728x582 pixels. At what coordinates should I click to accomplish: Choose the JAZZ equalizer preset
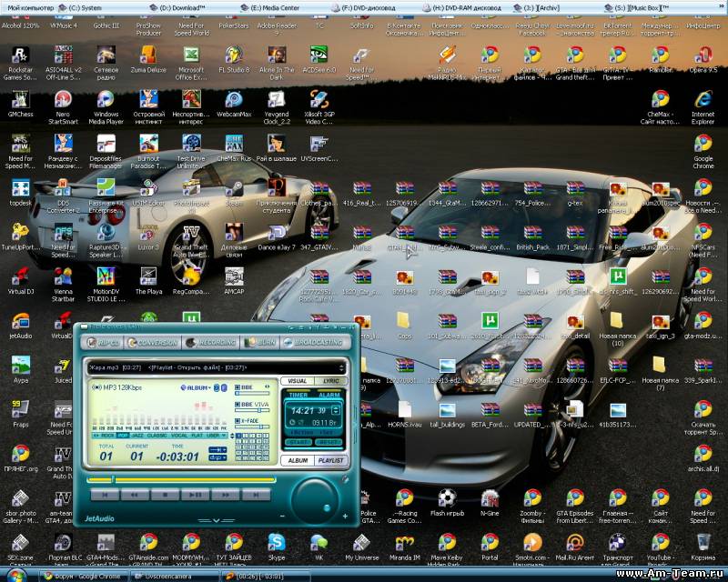coord(137,436)
